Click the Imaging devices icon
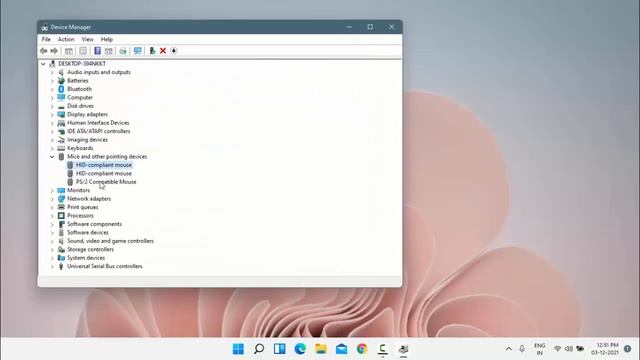This screenshot has height=360, width=640. click(x=61, y=140)
